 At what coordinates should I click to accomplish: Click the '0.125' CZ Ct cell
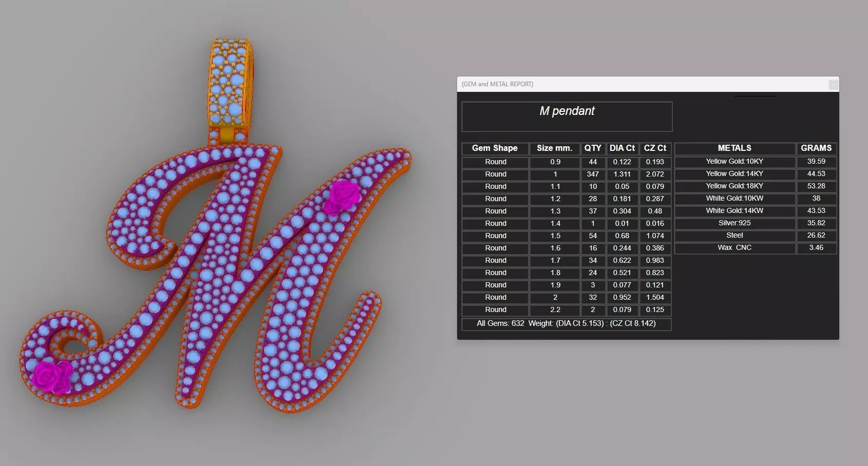tap(655, 310)
